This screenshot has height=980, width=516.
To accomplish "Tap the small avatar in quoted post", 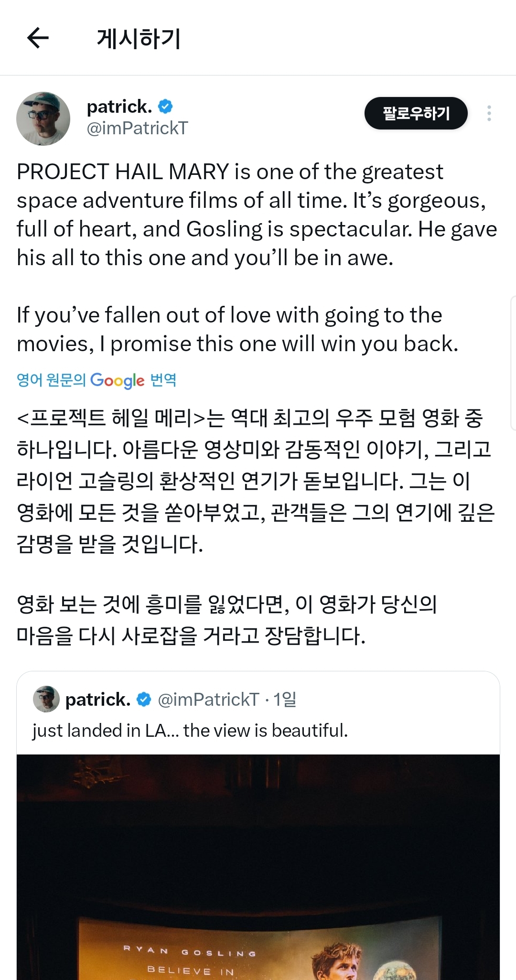I will point(46,699).
